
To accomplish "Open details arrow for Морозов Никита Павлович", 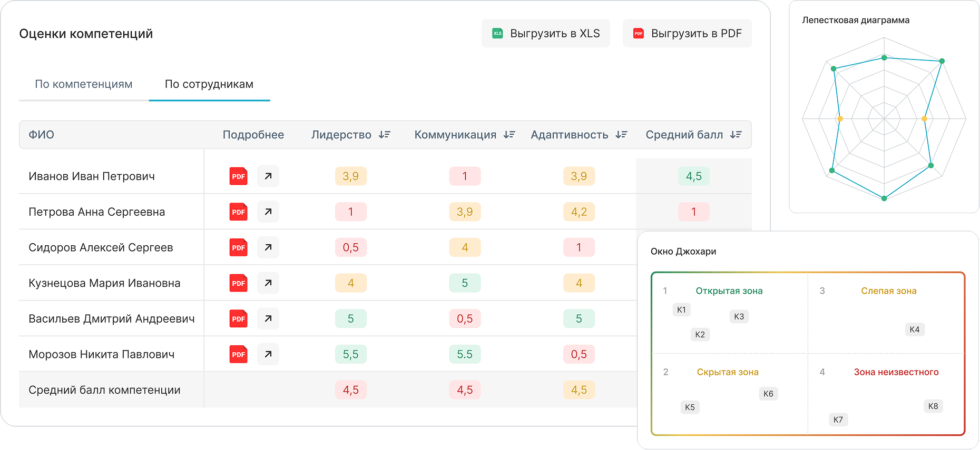I will (x=268, y=354).
